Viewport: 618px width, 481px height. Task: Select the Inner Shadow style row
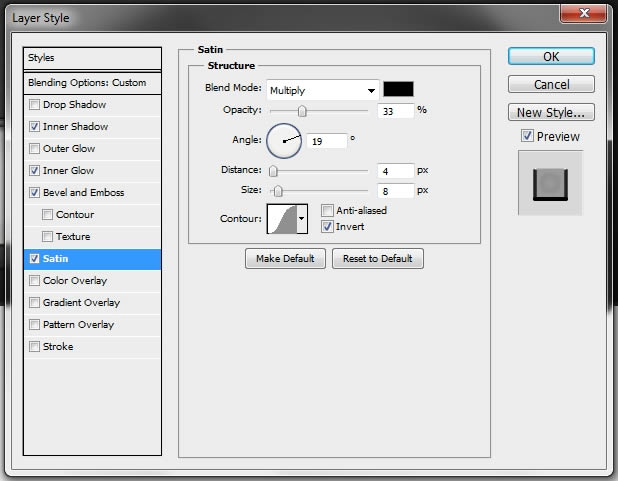(92, 127)
